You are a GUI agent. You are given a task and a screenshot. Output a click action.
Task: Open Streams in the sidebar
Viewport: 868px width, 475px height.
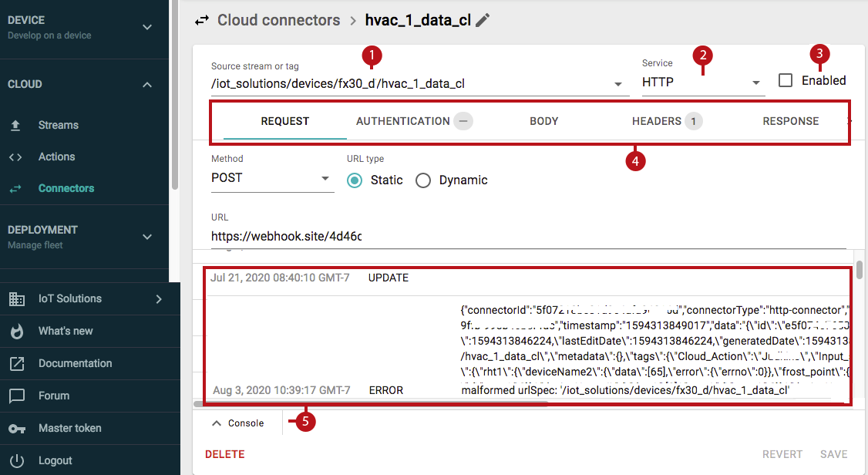[58, 125]
